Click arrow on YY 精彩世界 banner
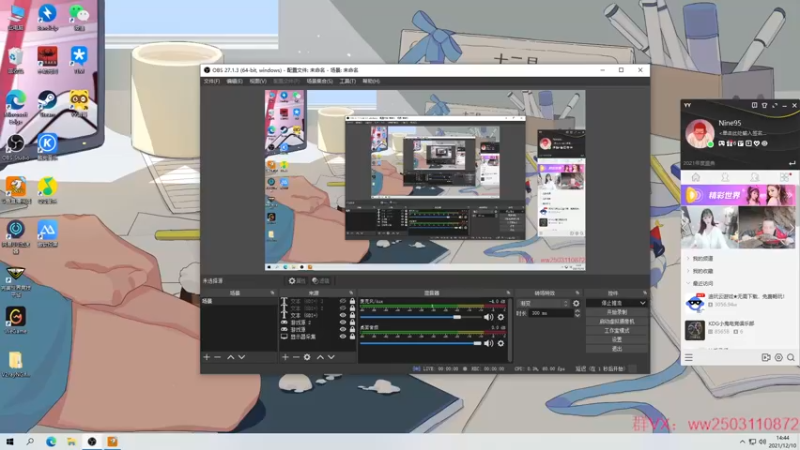800x450 pixels. (790, 195)
